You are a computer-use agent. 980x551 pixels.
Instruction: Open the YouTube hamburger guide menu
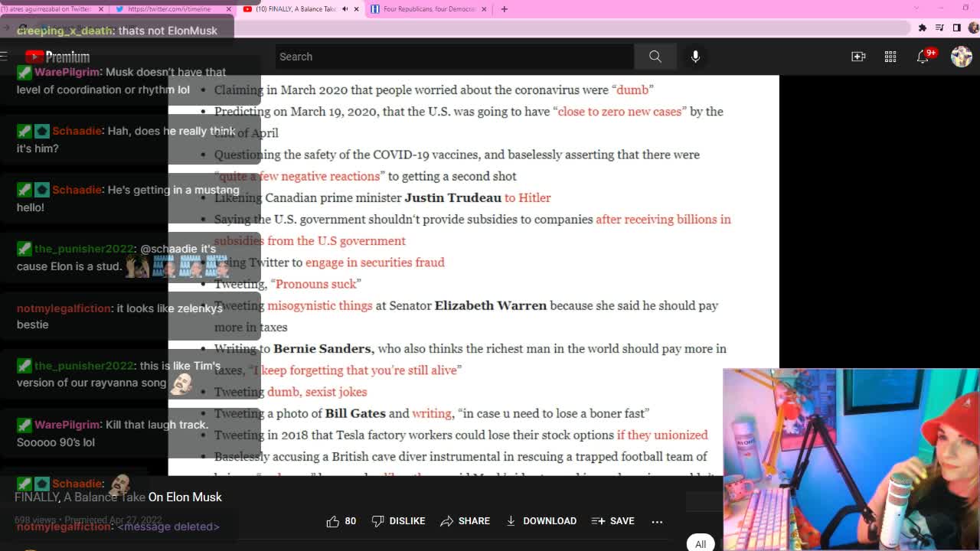[4, 56]
